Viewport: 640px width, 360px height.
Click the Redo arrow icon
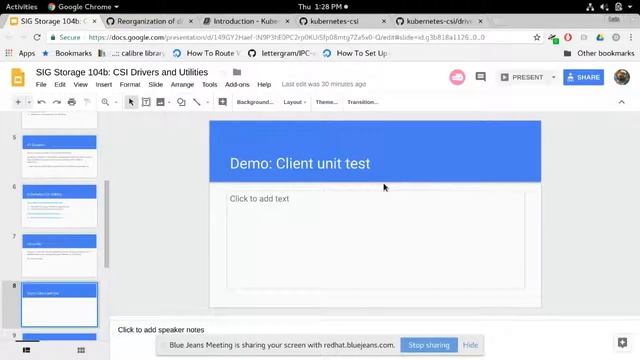tap(57, 102)
